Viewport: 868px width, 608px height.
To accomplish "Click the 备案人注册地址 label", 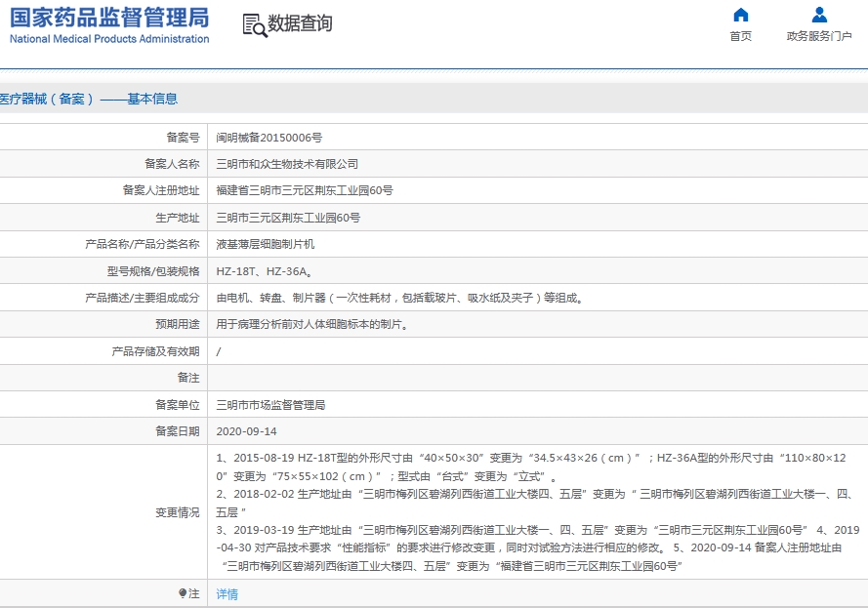I will [160, 190].
